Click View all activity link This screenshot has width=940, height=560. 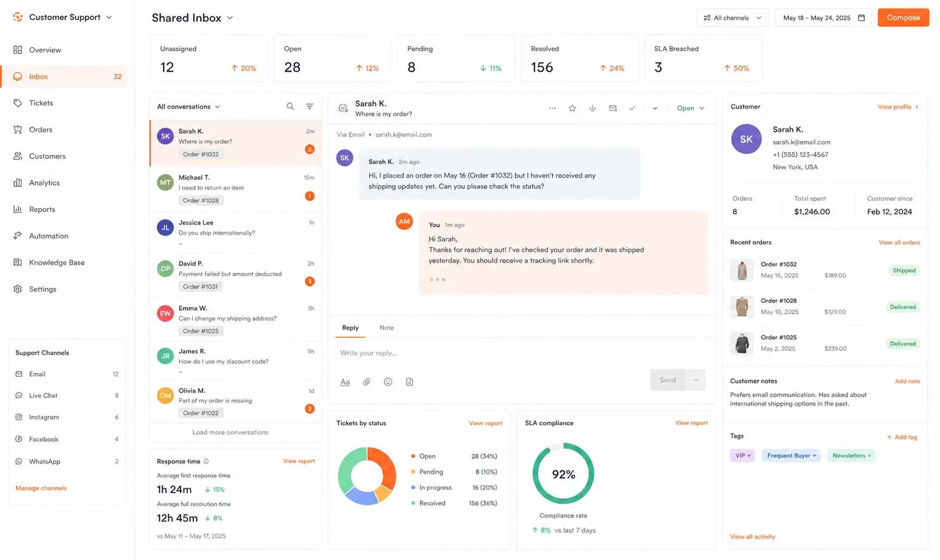(x=753, y=537)
